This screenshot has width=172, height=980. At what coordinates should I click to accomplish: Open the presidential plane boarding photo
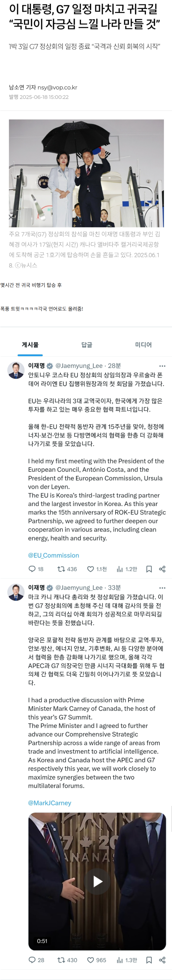pyautogui.click(x=86, y=173)
